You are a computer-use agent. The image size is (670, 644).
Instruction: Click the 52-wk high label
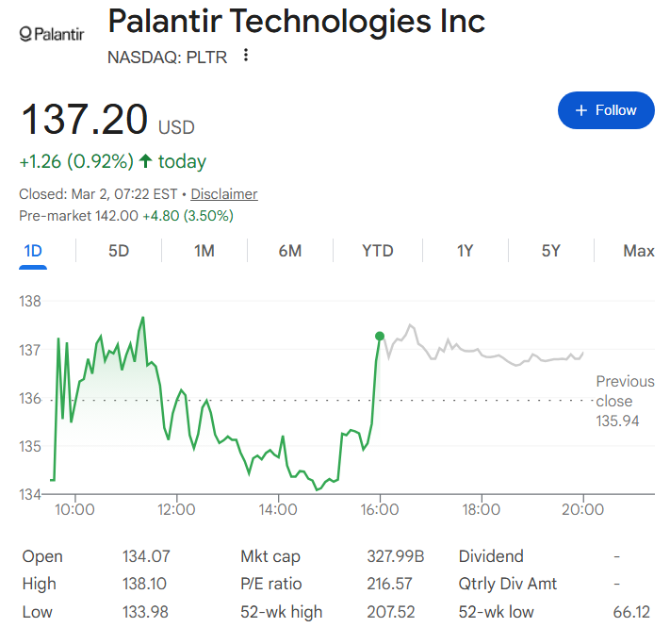[281, 612]
